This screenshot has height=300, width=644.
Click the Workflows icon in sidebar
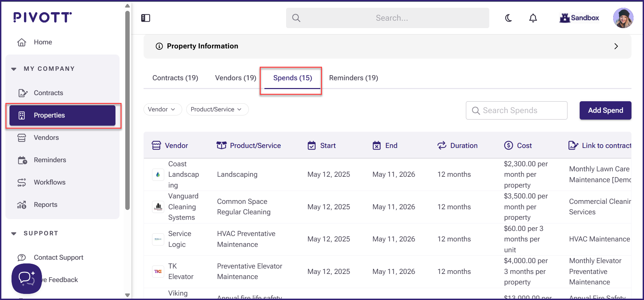pos(22,183)
